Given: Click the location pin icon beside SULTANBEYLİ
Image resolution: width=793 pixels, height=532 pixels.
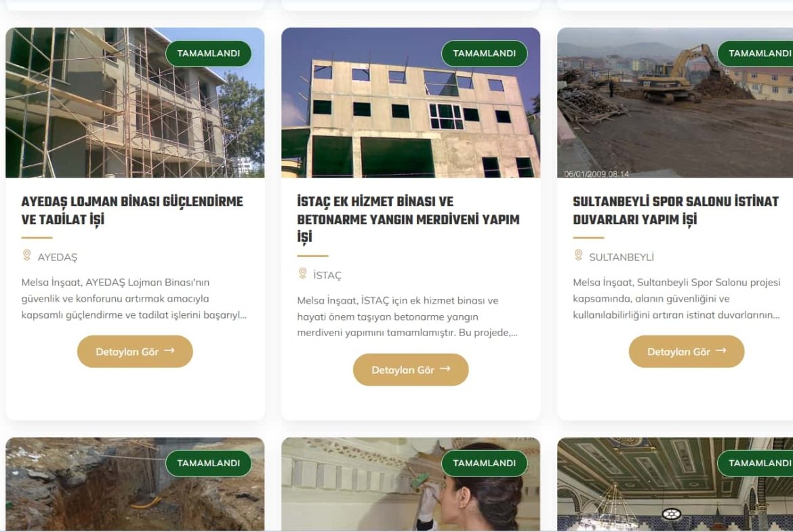Looking at the screenshot, I should (579, 255).
